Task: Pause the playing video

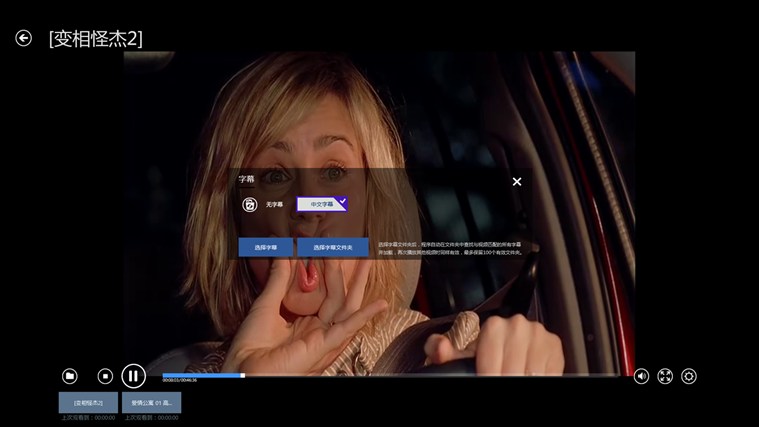Action: pyautogui.click(x=133, y=376)
